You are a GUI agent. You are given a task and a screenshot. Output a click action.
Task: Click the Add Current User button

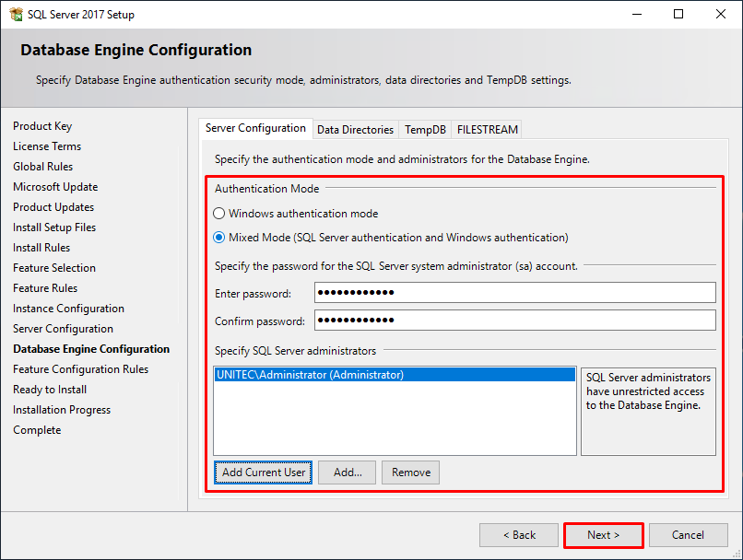(263, 472)
